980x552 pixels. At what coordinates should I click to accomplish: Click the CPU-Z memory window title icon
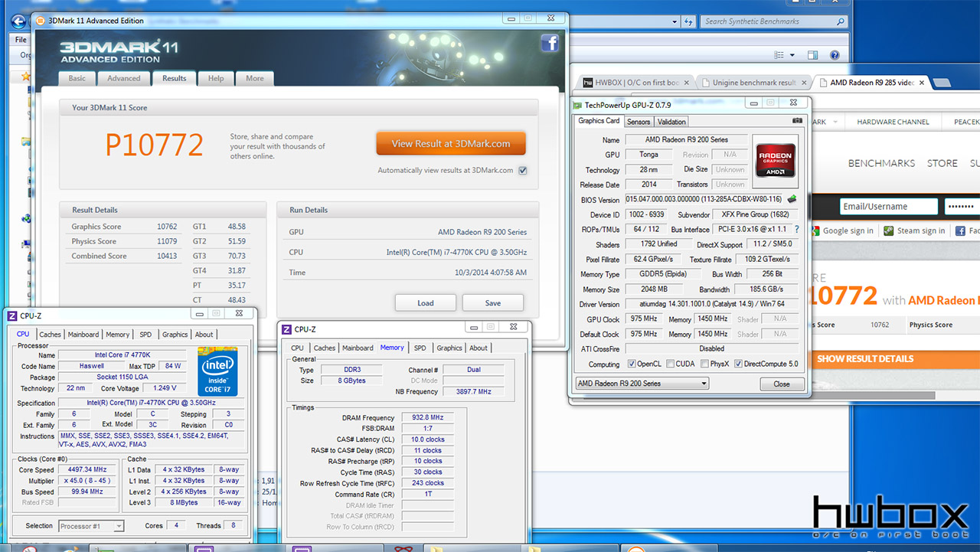286,329
